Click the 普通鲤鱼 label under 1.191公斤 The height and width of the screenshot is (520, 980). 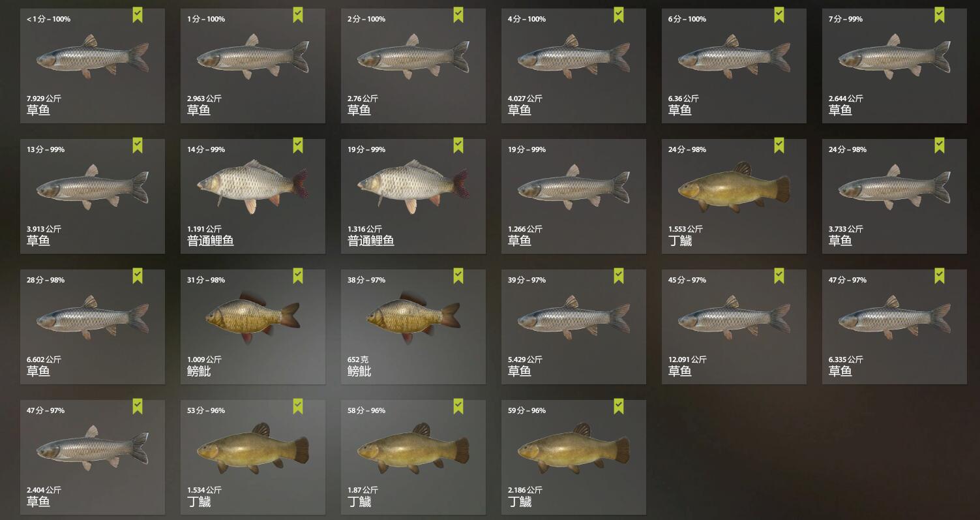(211, 241)
